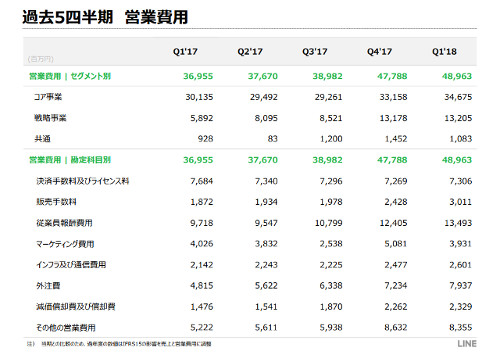Select the 販売手数料 row label
The width and height of the screenshot is (500, 362).
(x=56, y=202)
